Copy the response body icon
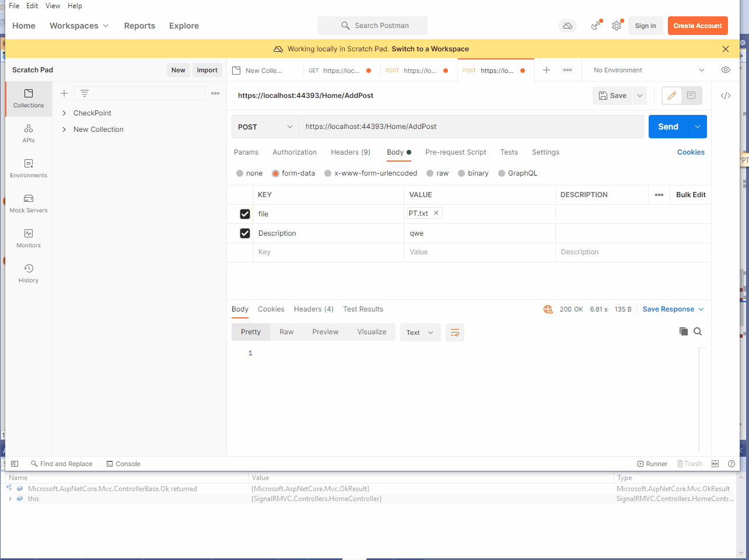This screenshot has height=560, width=749. tap(684, 331)
